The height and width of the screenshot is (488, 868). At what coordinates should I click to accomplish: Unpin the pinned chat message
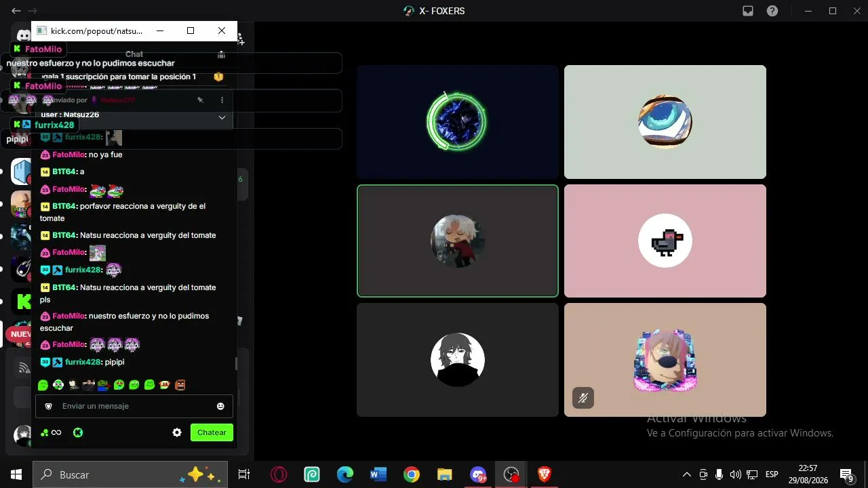click(200, 100)
